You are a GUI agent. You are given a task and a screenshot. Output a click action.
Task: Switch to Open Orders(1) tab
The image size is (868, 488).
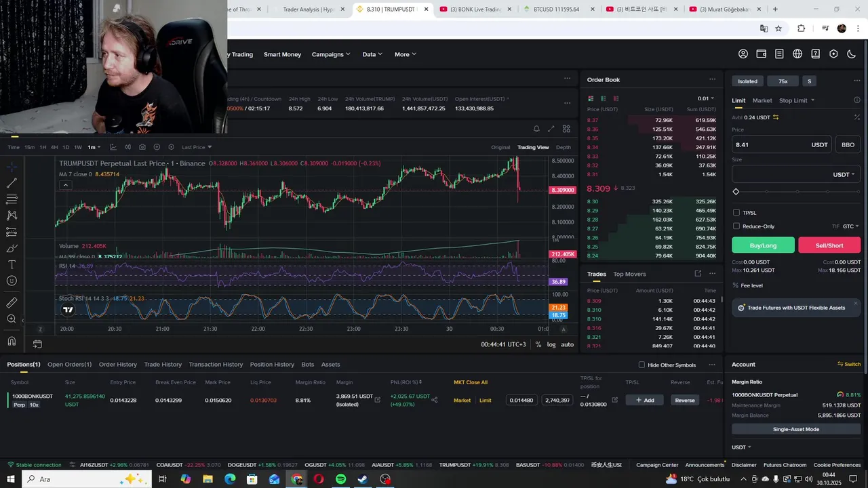[x=69, y=365]
